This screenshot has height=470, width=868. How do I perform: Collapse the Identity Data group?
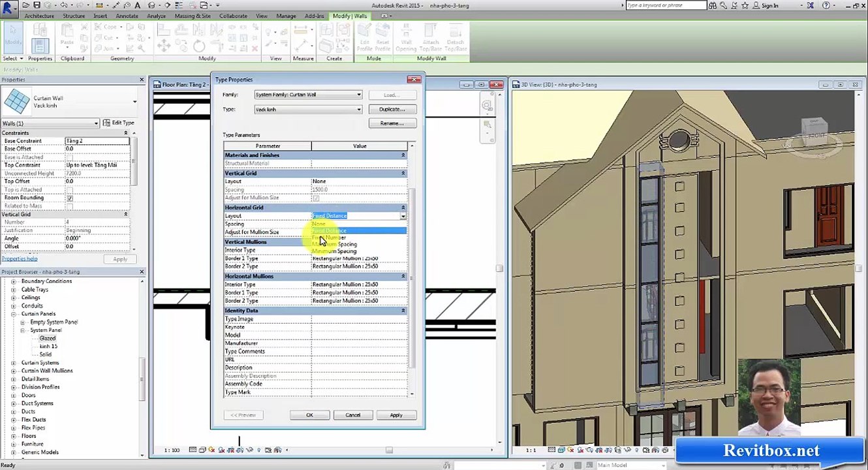click(x=403, y=311)
